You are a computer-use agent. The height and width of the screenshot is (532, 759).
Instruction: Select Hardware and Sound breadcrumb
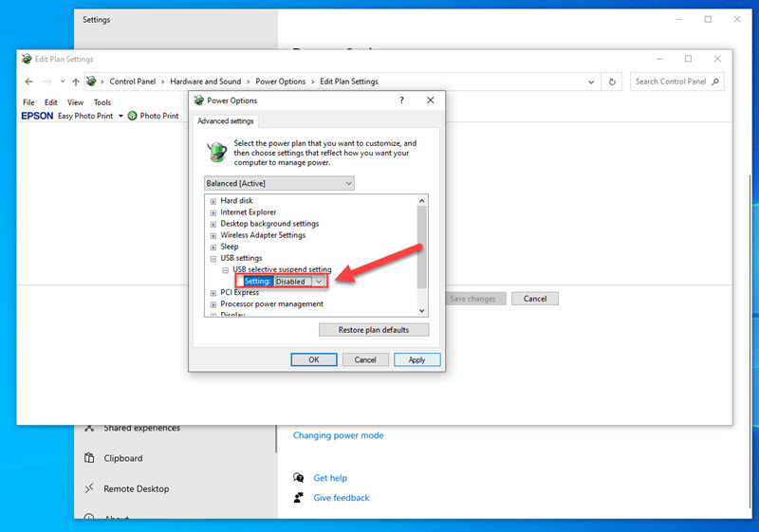[205, 82]
